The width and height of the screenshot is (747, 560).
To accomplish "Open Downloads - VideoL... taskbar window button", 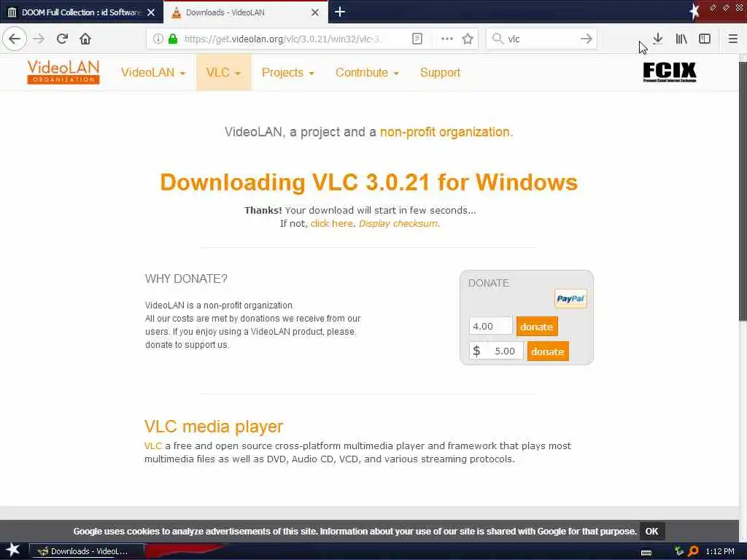I will click(x=86, y=551).
